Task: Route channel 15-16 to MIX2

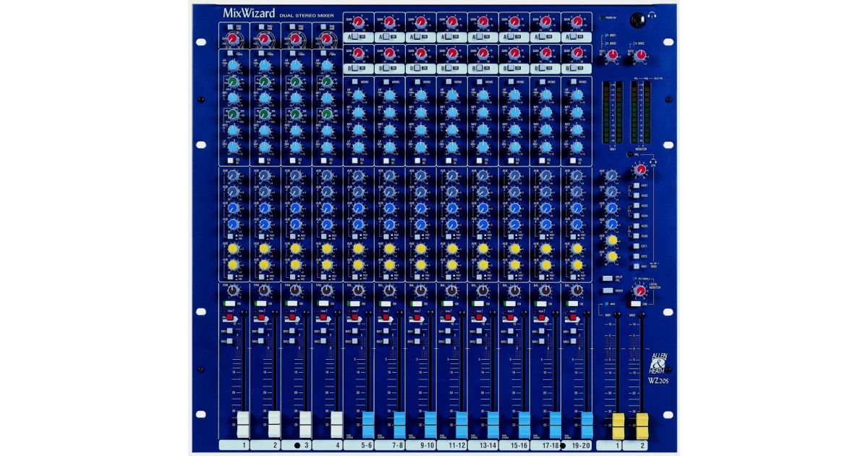Action: pyautogui.click(x=511, y=339)
